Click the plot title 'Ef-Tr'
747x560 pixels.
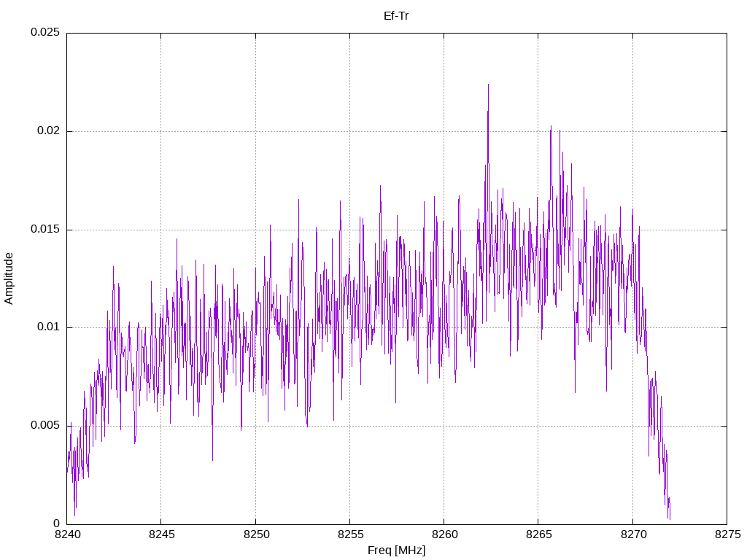pos(396,16)
